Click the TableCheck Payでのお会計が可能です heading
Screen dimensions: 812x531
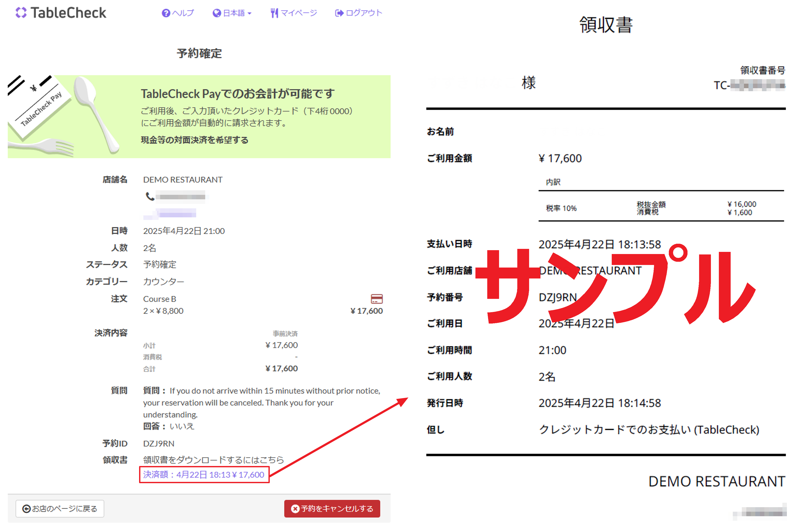238,94
